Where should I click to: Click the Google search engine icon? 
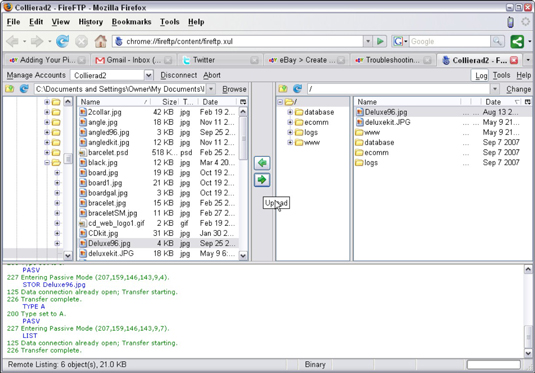(x=398, y=41)
